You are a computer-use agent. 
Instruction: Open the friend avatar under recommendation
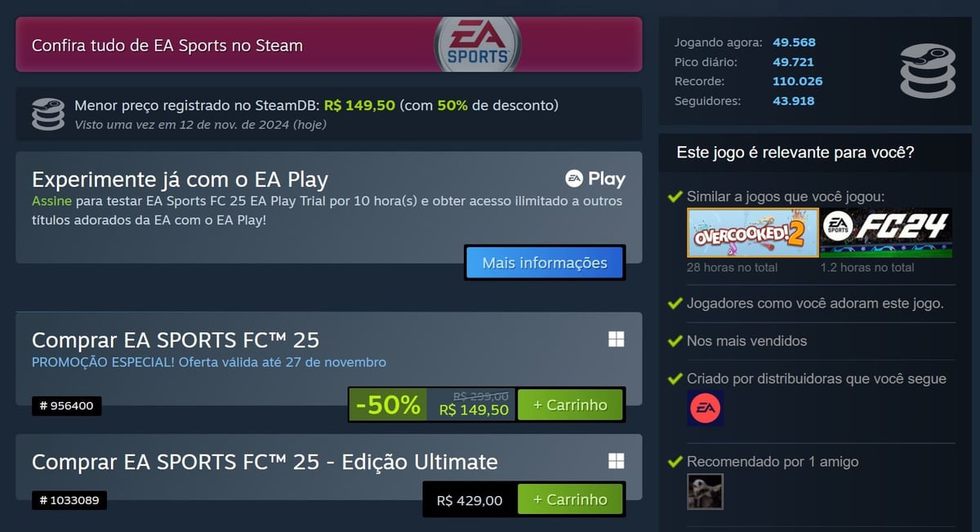[x=706, y=492]
